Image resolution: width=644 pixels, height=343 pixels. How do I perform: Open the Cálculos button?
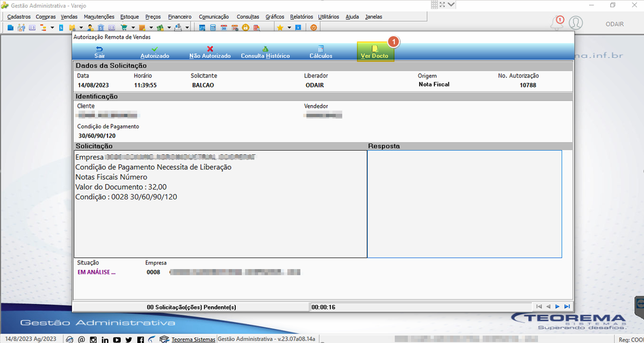point(321,52)
